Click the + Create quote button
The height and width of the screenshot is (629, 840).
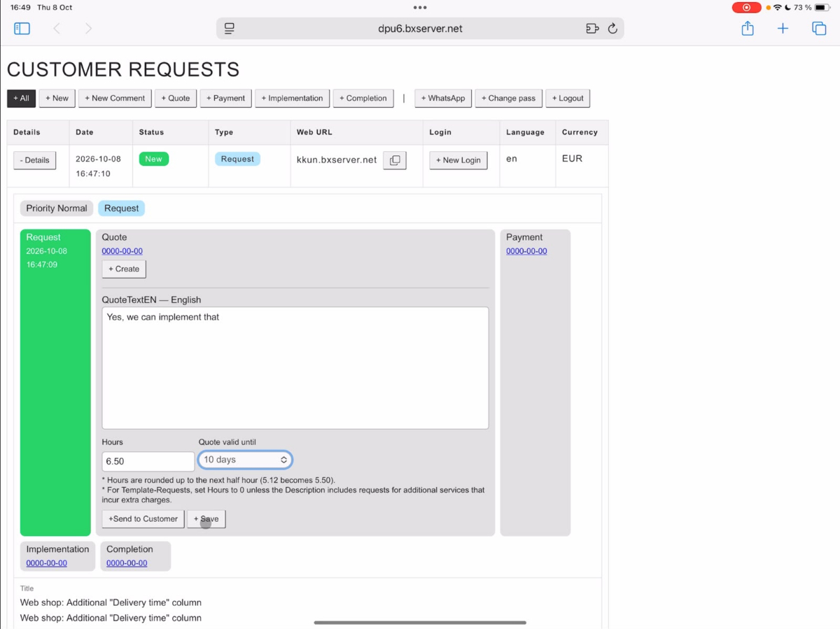[x=124, y=269]
